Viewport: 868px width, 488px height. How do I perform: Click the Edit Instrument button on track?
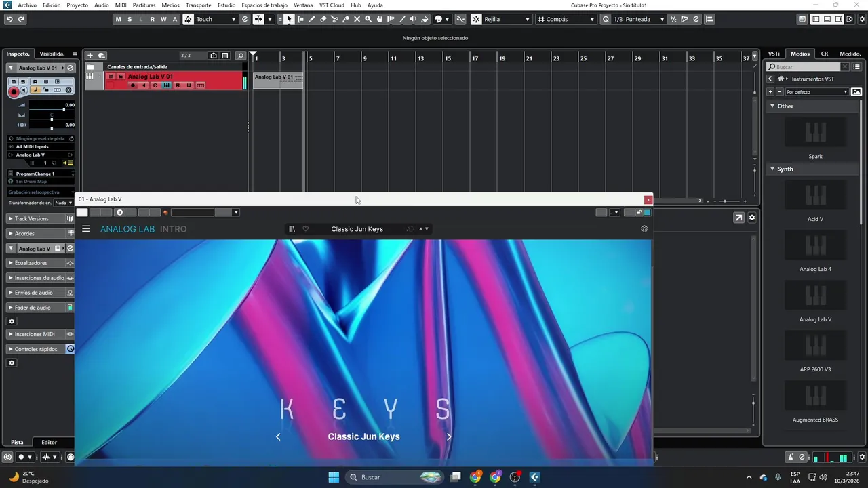[166, 85]
